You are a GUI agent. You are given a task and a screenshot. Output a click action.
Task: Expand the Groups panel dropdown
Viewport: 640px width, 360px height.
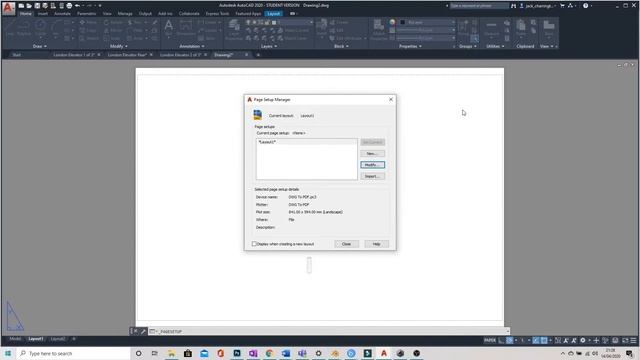point(468,46)
